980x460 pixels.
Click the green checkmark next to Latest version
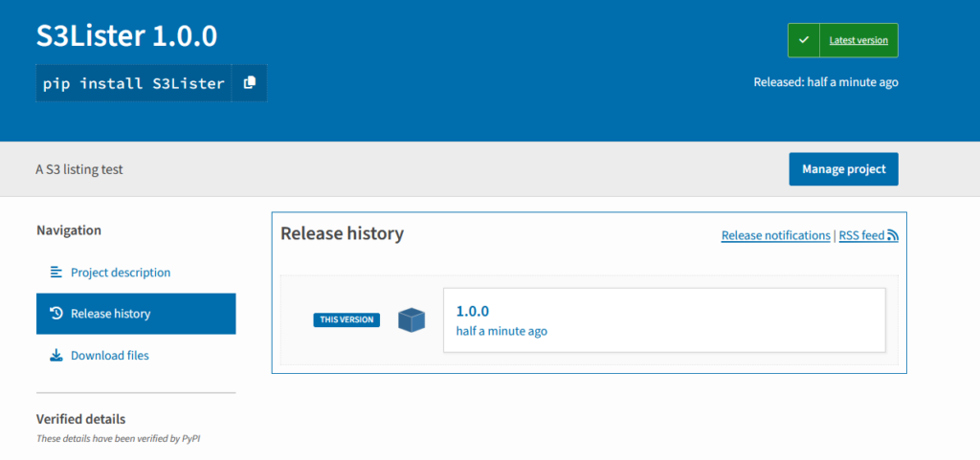pyautogui.click(x=803, y=40)
